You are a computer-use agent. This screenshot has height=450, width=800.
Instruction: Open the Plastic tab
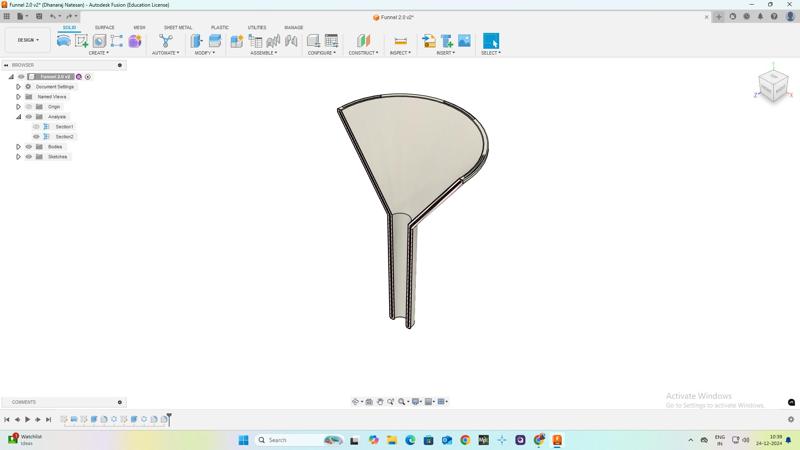220,28
